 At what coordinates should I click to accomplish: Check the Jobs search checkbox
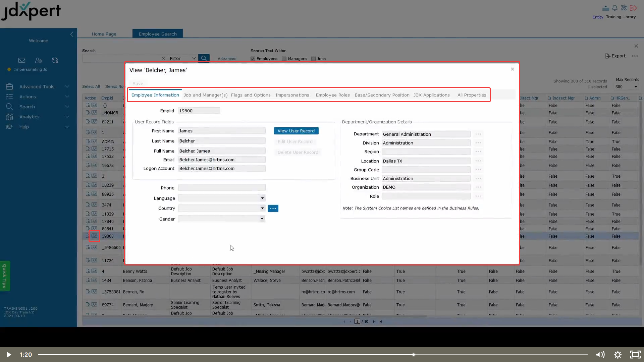click(x=314, y=59)
